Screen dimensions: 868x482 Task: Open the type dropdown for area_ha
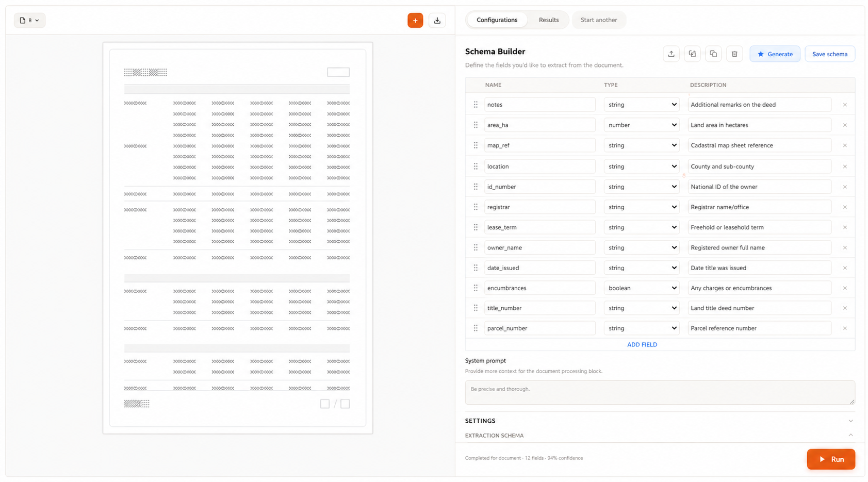642,125
